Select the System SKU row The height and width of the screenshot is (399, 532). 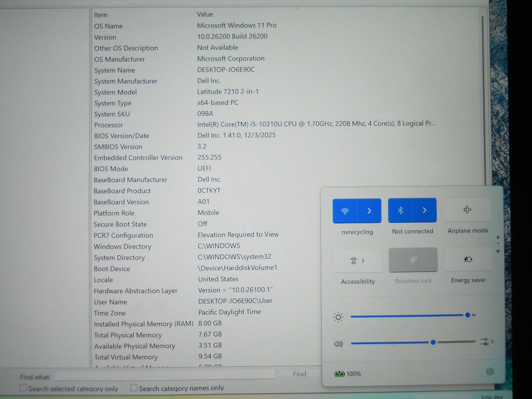pos(286,114)
